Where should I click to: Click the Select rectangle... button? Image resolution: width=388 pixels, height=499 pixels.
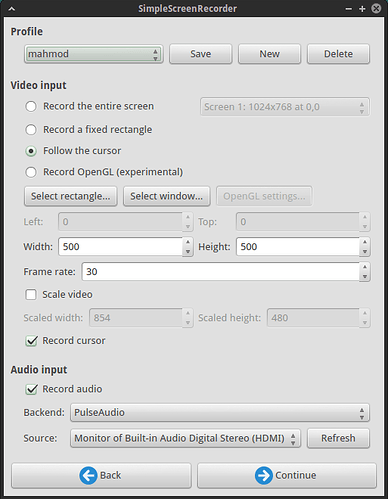(71, 196)
